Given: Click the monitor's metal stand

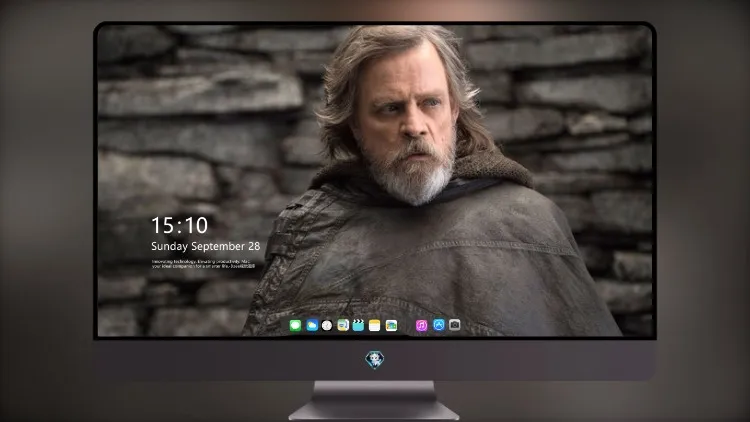Looking at the screenshot, I should pyautogui.click(x=374, y=400).
